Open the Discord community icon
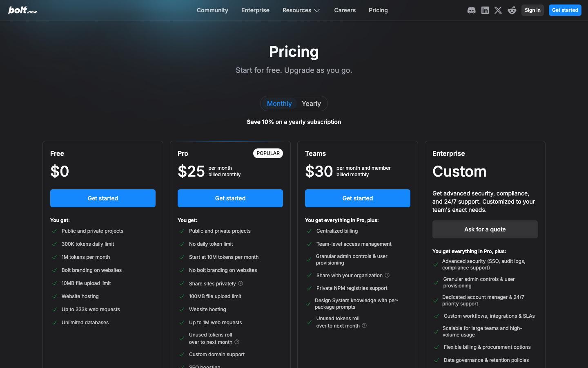This screenshot has width=588, height=368. point(471,10)
